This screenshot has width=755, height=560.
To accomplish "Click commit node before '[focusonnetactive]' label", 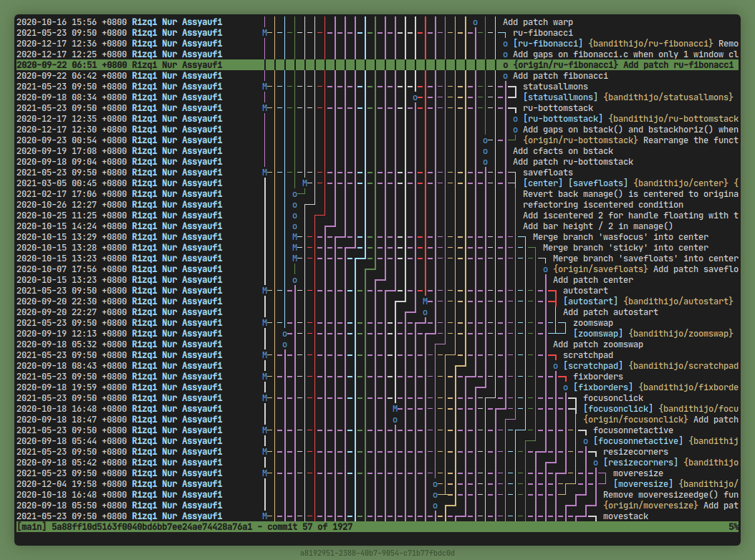I will [x=585, y=441].
